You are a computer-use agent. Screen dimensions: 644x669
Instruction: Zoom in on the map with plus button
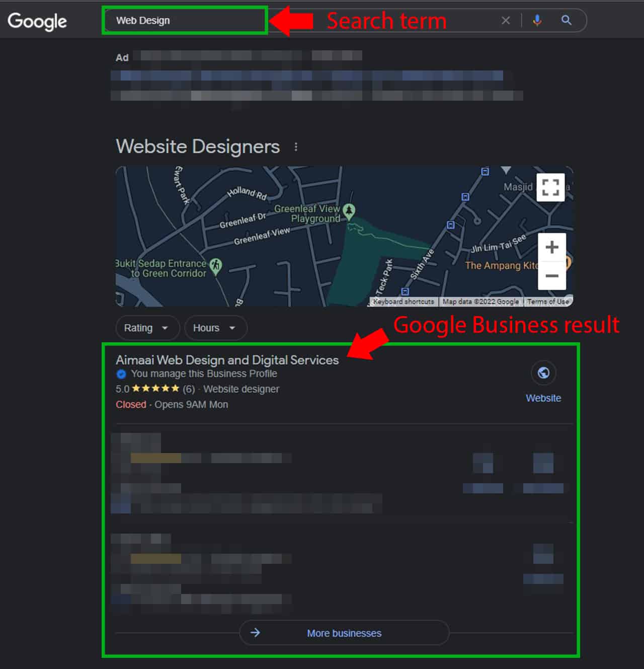(552, 247)
